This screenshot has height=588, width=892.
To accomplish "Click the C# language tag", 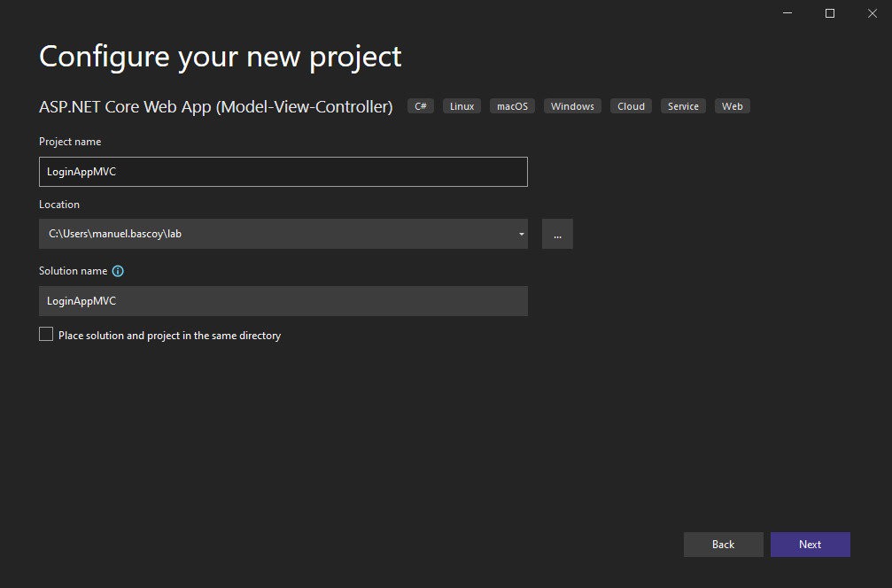I will click(x=421, y=106).
